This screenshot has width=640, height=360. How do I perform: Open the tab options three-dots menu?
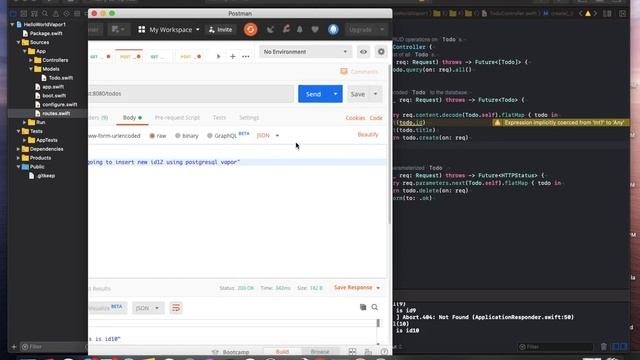click(246, 56)
